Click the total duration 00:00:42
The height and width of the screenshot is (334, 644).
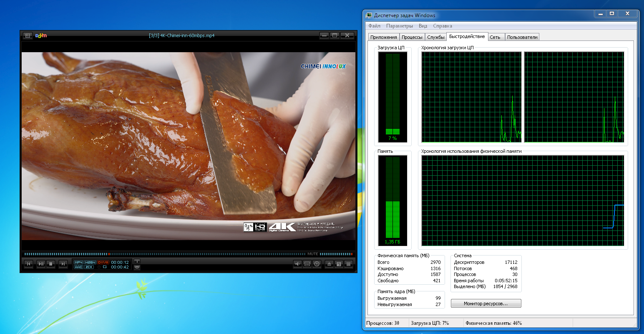click(x=120, y=267)
